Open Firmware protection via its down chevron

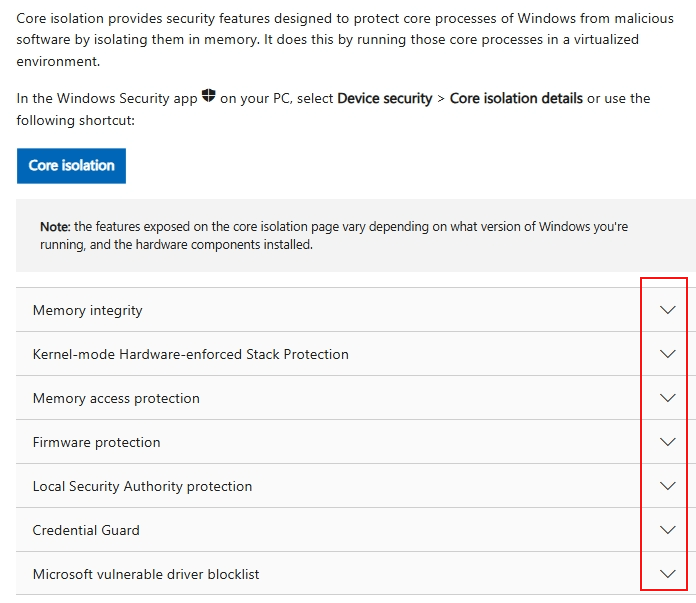[x=668, y=442]
